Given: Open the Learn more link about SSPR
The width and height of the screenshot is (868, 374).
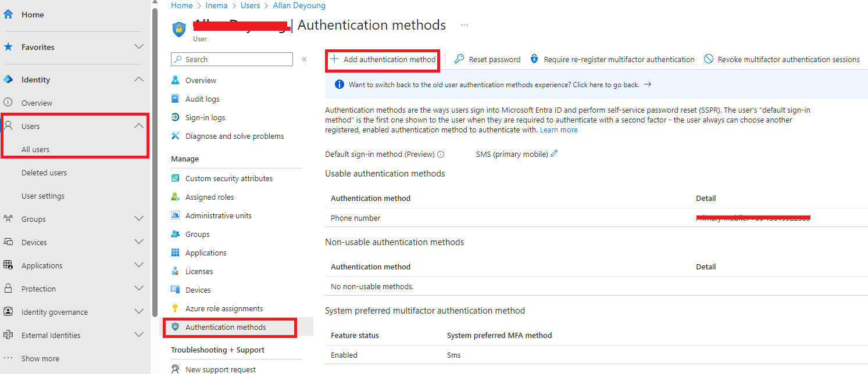Looking at the screenshot, I should pyautogui.click(x=558, y=130).
